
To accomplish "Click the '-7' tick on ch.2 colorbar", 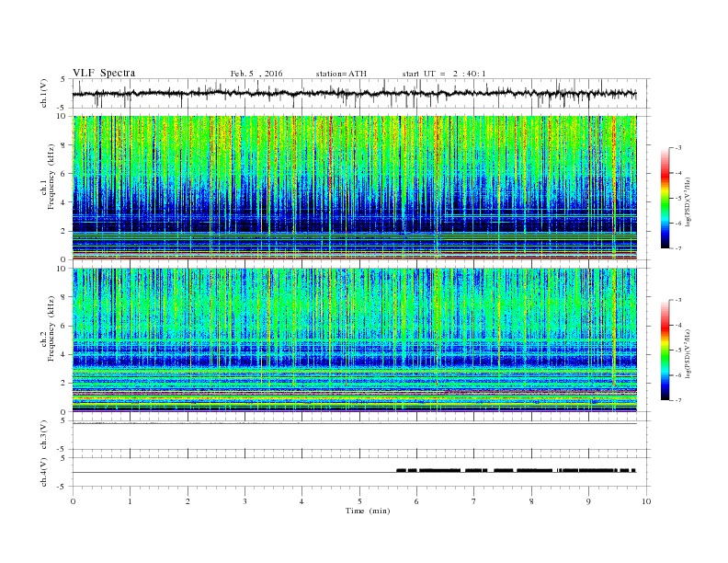I will tap(678, 400).
